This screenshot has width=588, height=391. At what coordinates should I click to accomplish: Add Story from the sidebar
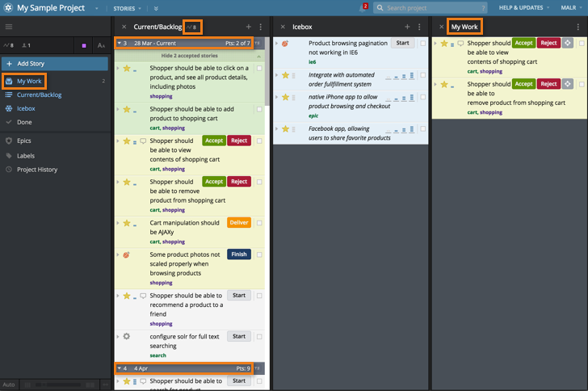(55, 64)
